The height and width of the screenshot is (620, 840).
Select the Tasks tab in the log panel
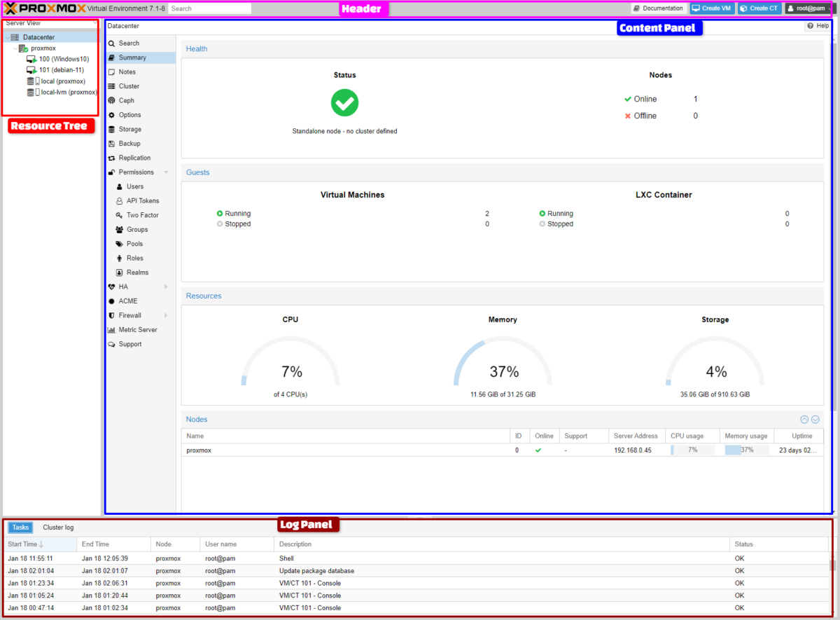click(20, 527)
